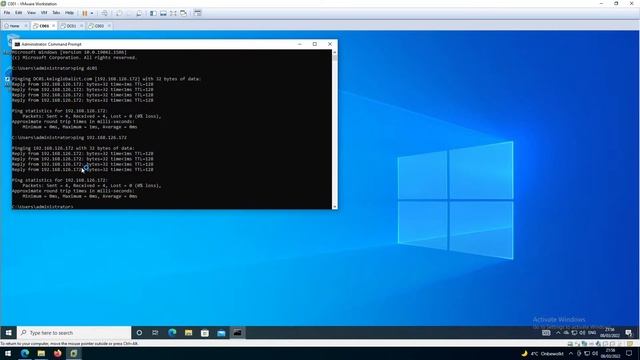Open Microsoft Edge on host taskbar
This screenshot has height=360, width=640.
pos(25,353)
